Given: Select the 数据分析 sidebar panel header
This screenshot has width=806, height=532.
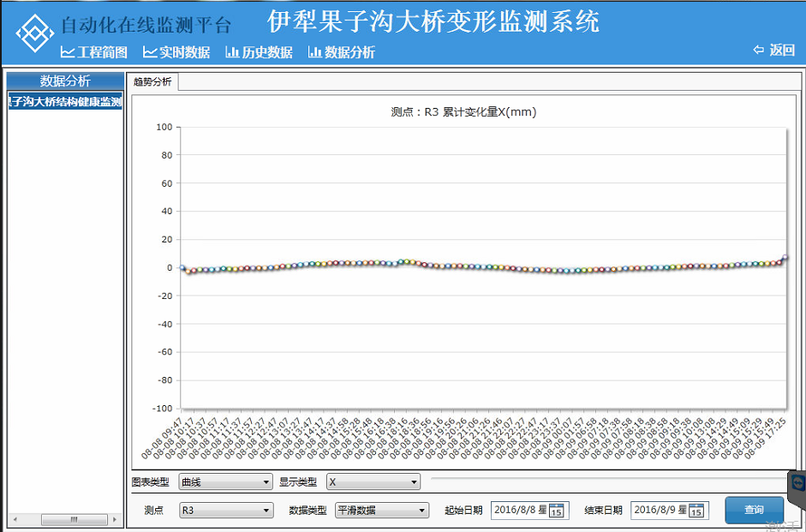Looking at the screenshot, I should pos(65,81).
